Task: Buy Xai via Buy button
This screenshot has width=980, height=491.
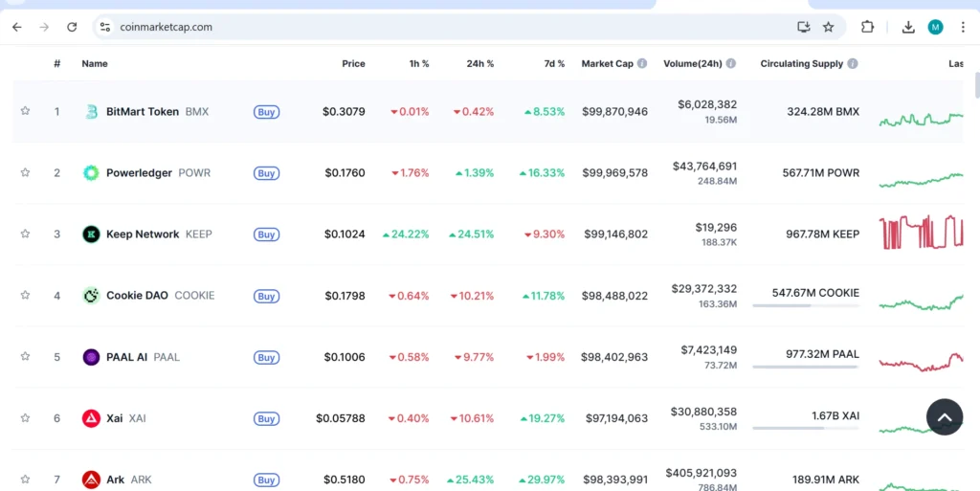Action: tap(266, 418)
